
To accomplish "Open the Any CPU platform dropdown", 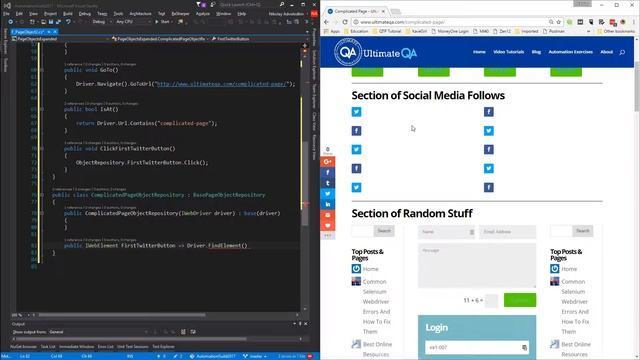I will point(133,22).
